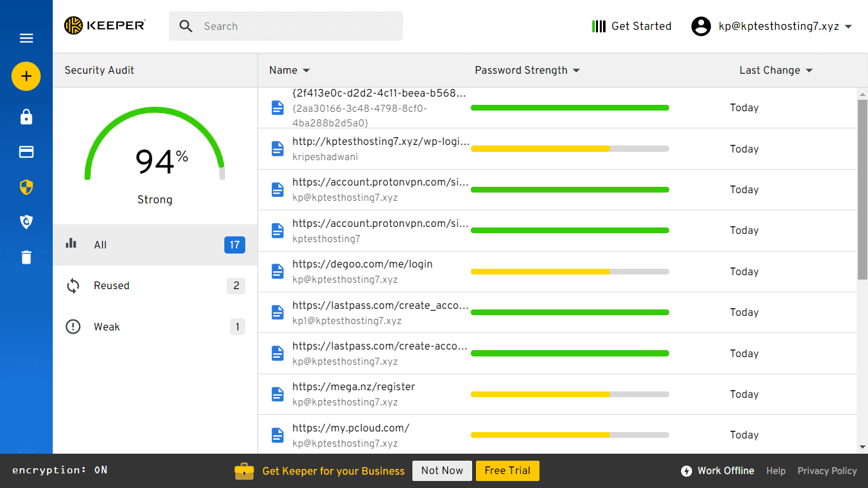Open the kp@kptesthosting7.xyz account menu
The image size is (868, 488).
tap(771, 26)
